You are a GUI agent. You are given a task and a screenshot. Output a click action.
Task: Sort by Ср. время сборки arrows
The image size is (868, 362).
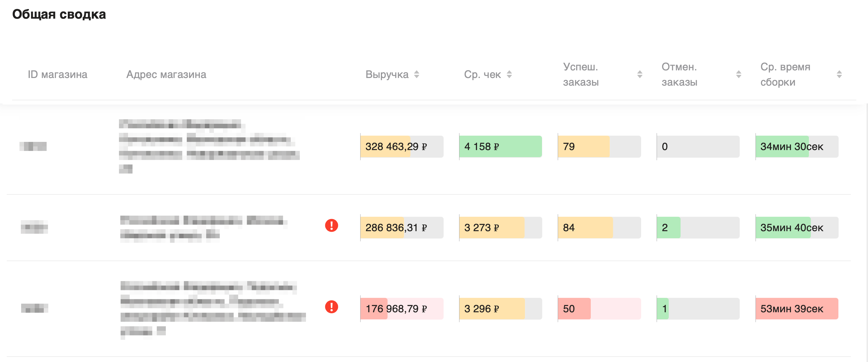tap(839, 74)
